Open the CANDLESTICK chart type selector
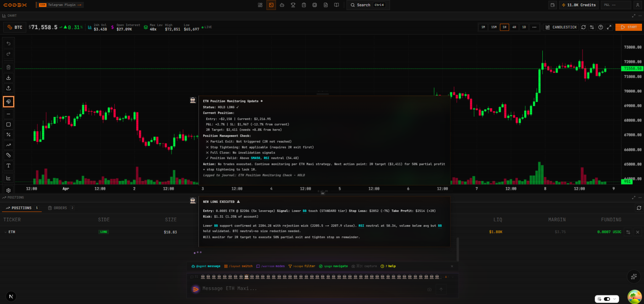 pyautogui.click(x=560, y=27)
